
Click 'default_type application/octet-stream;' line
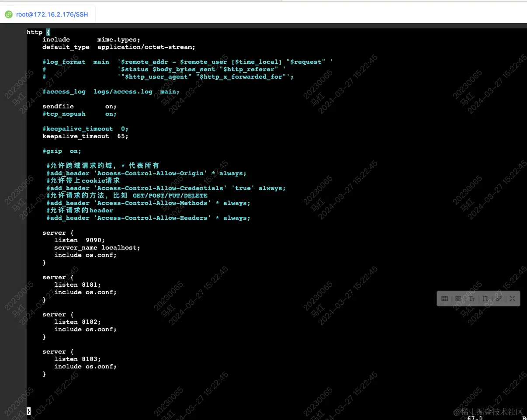pos(119,47)
